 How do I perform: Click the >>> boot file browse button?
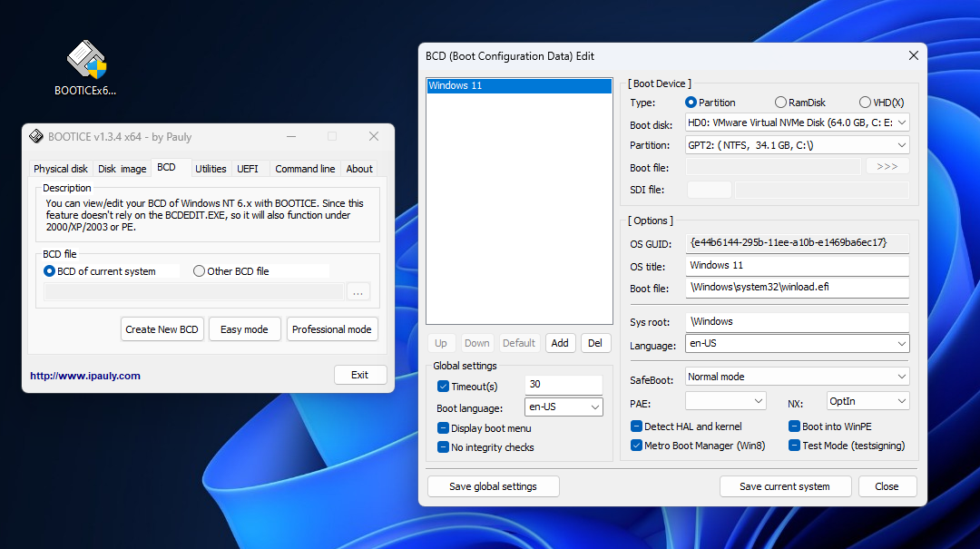[x=887, y=166]
